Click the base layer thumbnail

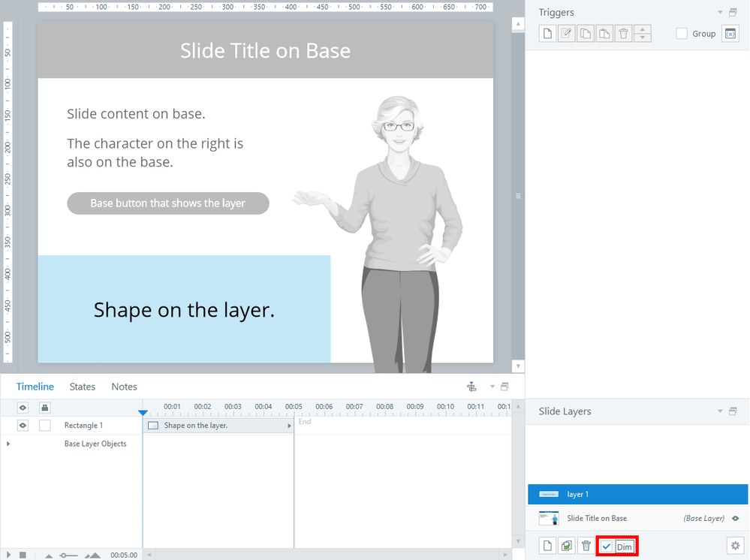[549, 518]
